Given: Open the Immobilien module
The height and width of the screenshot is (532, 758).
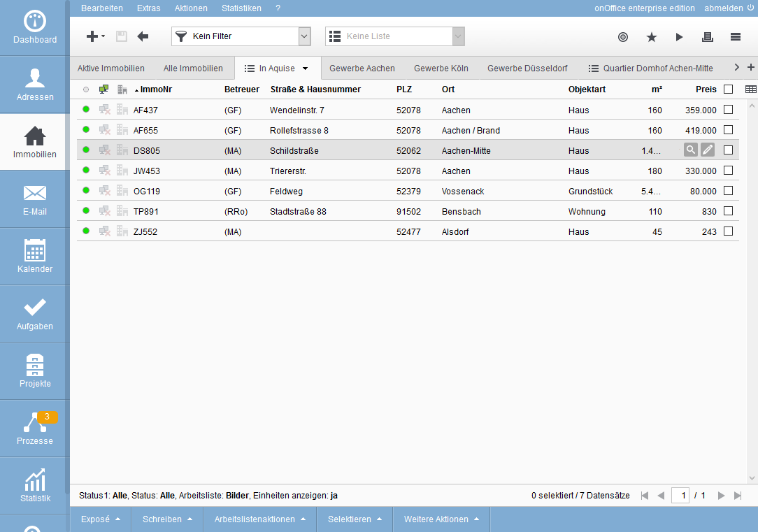Looking at the screenshot, I should [x=35, y=142].
